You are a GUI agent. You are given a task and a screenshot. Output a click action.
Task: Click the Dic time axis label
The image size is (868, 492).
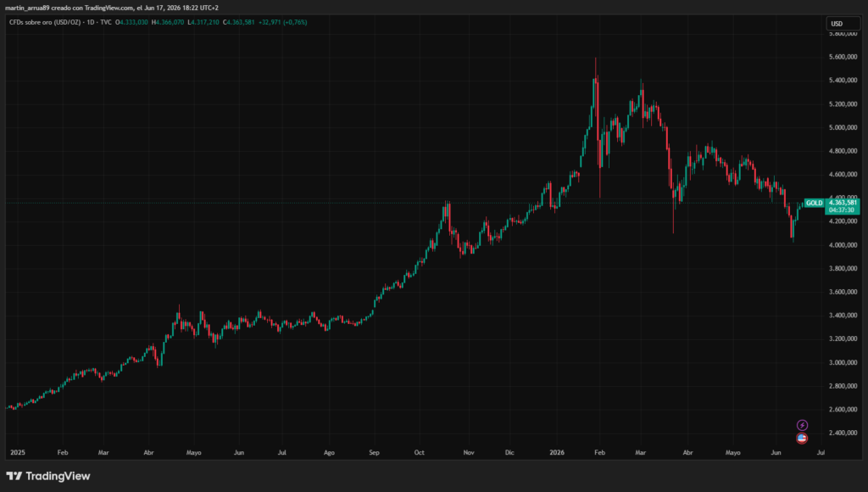509,453
